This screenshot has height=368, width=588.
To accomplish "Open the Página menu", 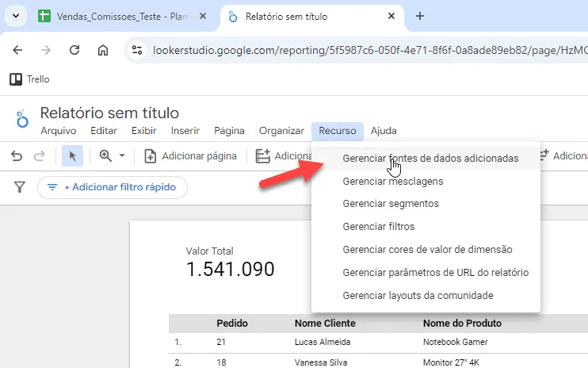I will [229, 131].
